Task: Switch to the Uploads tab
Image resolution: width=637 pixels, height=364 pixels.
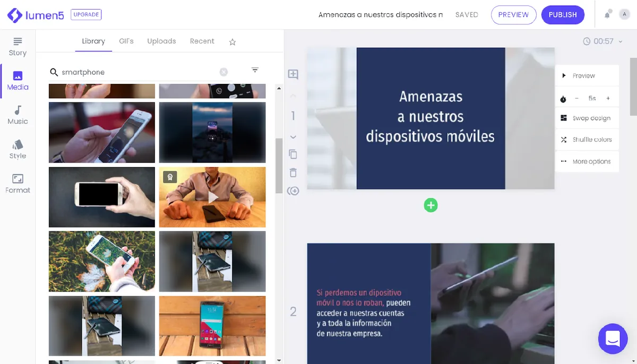Action: click(161, 41)
